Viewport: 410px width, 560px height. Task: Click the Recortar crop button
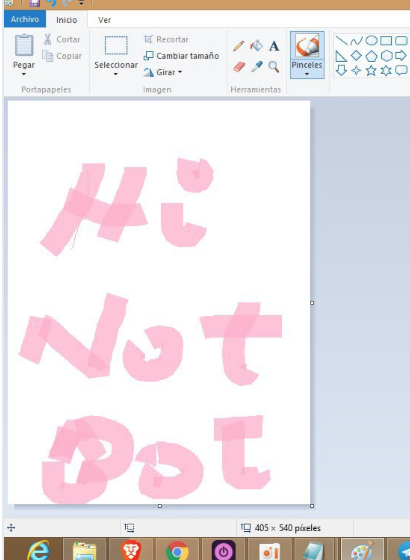(166, 39)
